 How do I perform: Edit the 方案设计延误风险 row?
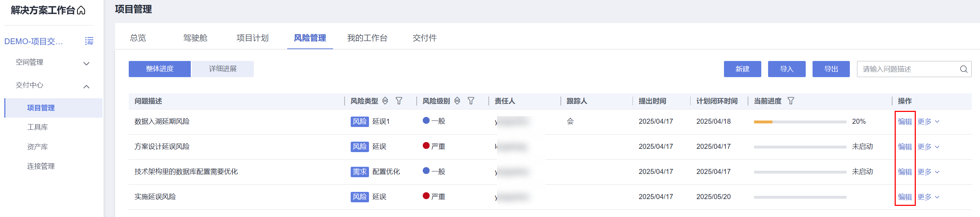(905, 147)
